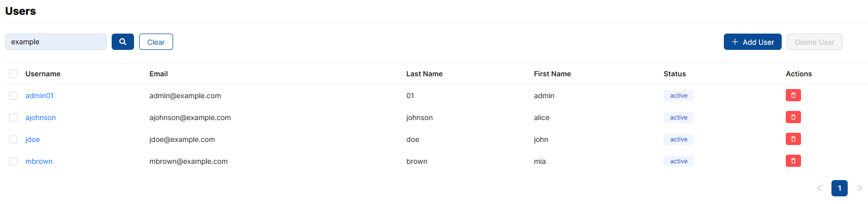This screenshot has height=204, width=868.
Task: Open the ajohnson user link
Action: click(x=41, y=118)
